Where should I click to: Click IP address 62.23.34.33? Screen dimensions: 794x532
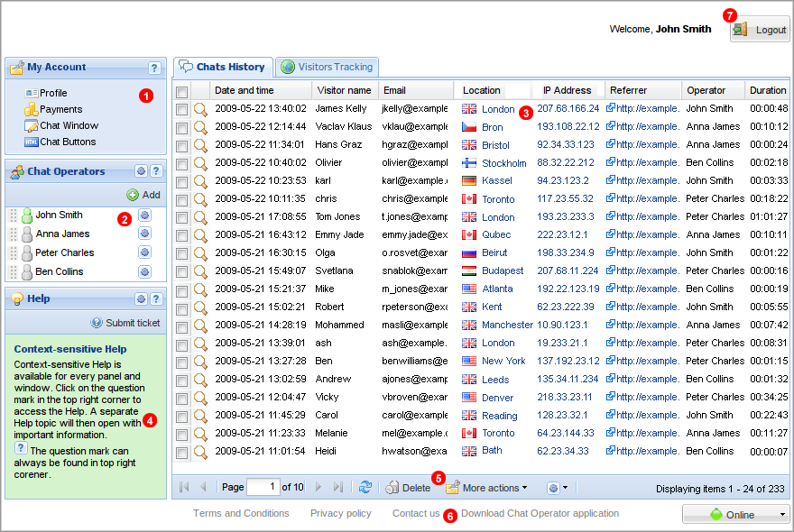[563, 451]
